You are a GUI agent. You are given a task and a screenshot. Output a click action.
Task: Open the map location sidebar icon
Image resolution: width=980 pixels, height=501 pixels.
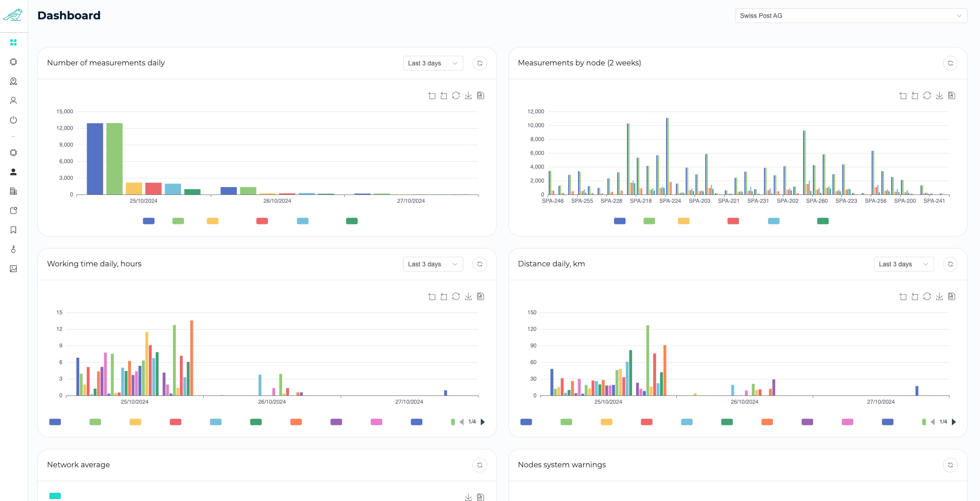pos(13,81)
